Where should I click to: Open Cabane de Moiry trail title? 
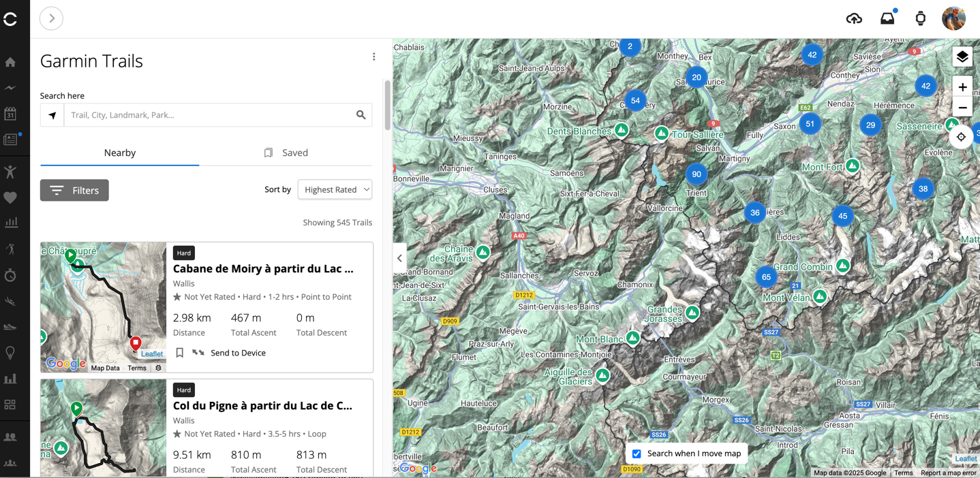click(x=263, y=268)
